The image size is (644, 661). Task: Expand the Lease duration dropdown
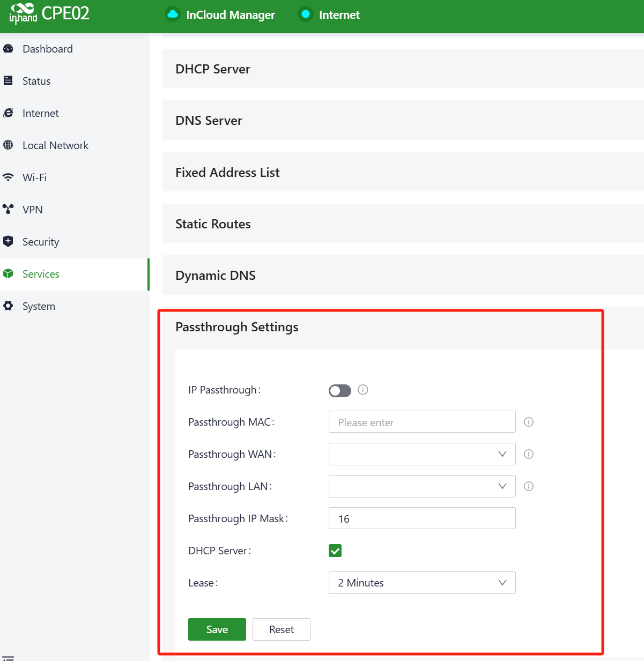tap(422, 583)
